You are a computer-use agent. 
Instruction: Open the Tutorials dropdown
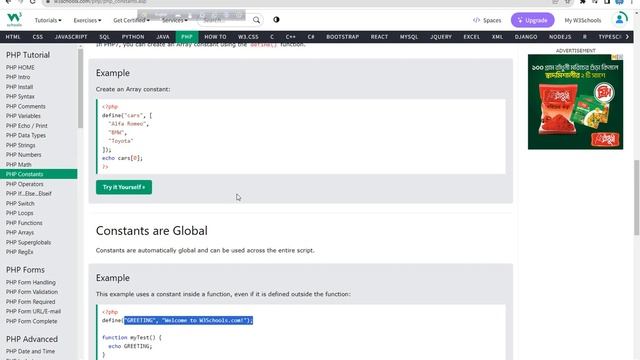coord(48,20)
